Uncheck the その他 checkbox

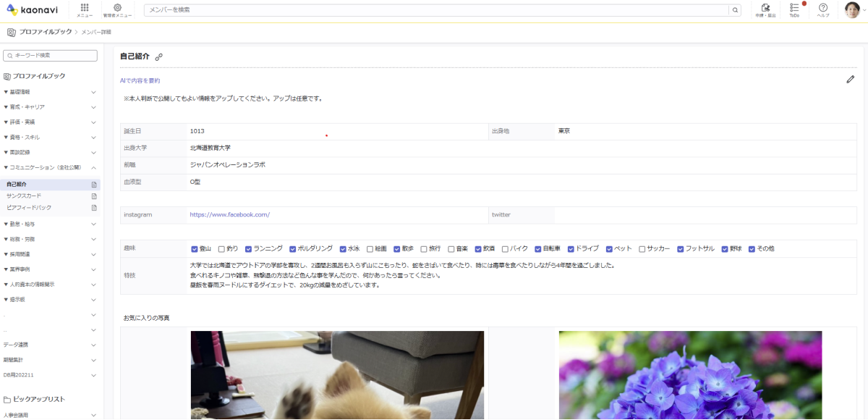(x=752, y=248)
